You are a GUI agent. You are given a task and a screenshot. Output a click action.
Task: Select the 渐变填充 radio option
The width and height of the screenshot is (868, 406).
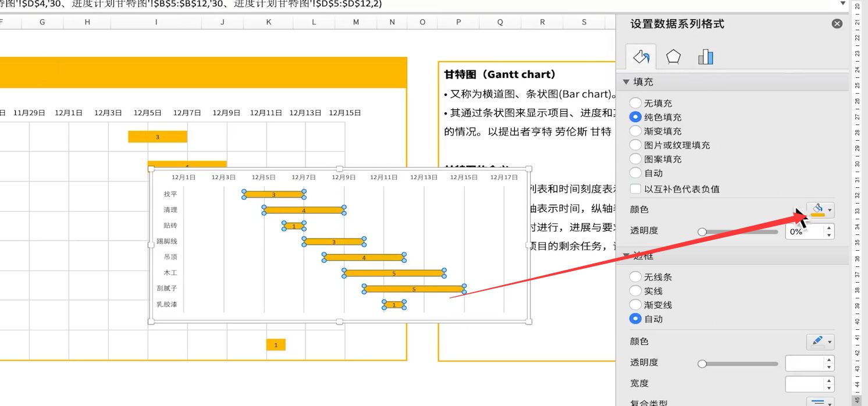636,131
